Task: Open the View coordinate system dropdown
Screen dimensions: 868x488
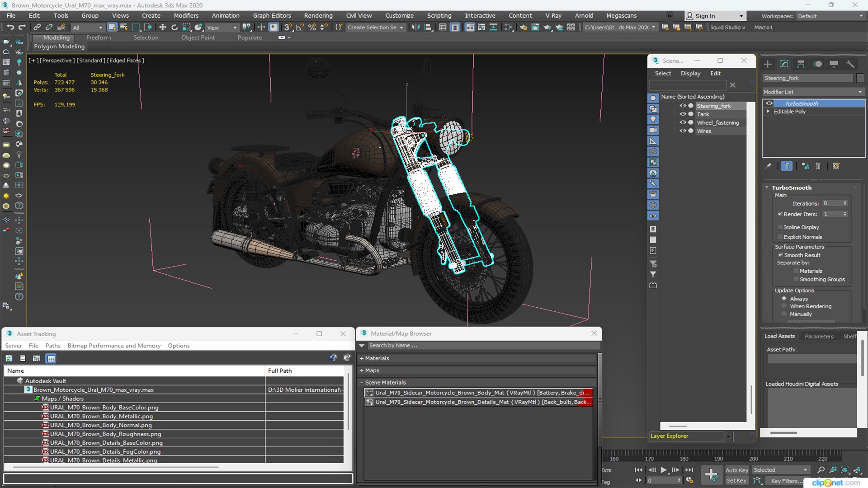Action: [222, 28]
